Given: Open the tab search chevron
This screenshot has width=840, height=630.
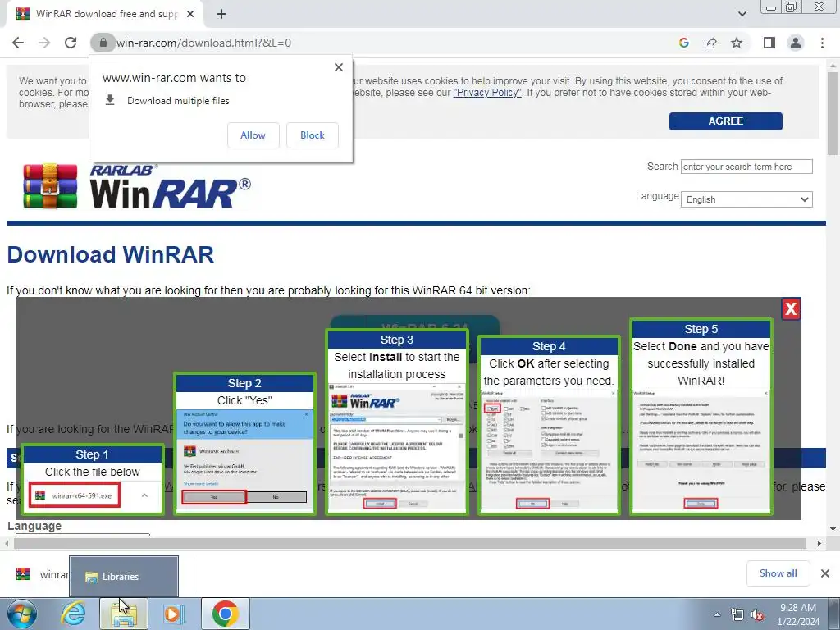Looking at the screenshot, I should pyautogui.click(x=742, y=14).
